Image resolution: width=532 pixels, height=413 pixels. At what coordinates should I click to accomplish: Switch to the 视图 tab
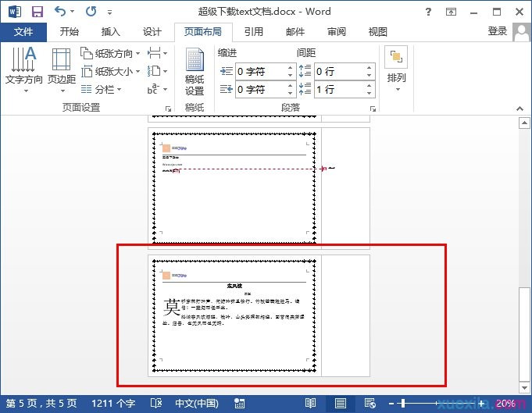coord(378,32)
